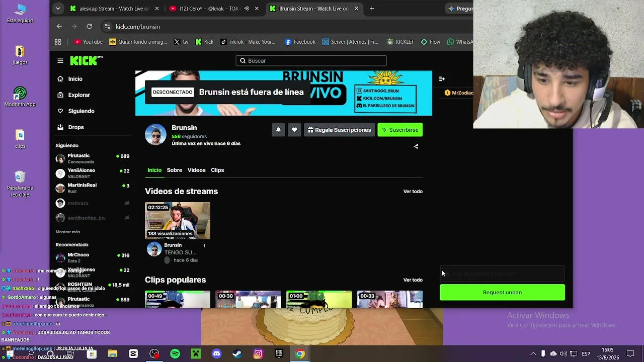Play the 00:33 popular clip

coord(390,299)
